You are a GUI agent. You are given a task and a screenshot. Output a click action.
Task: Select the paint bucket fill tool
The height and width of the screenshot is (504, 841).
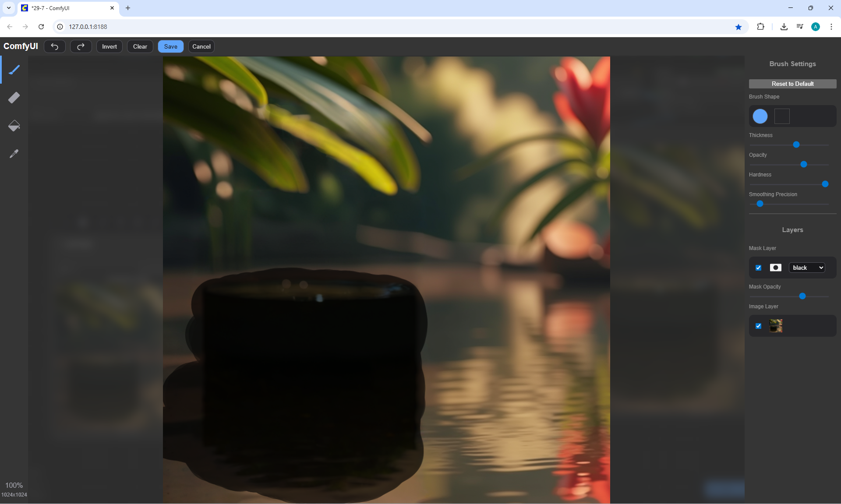click(14, 126)
